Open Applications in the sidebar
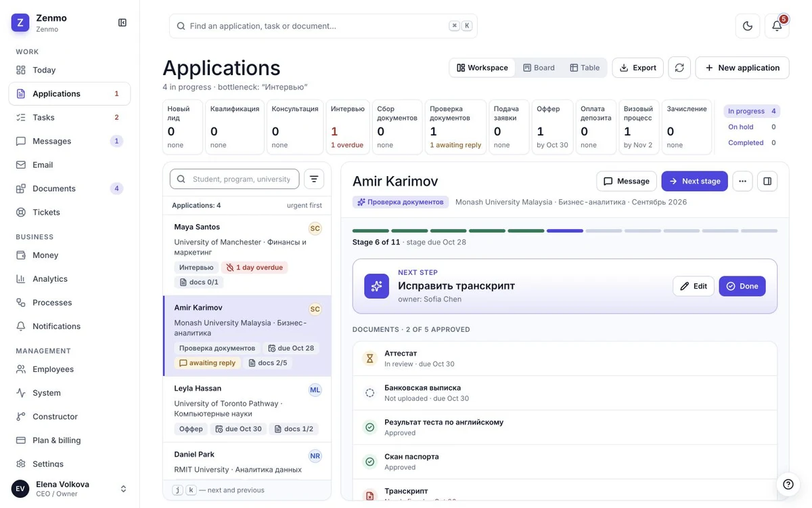Image resolution: width=812 pixels, height=508 pixels. [x=70, y=93]
